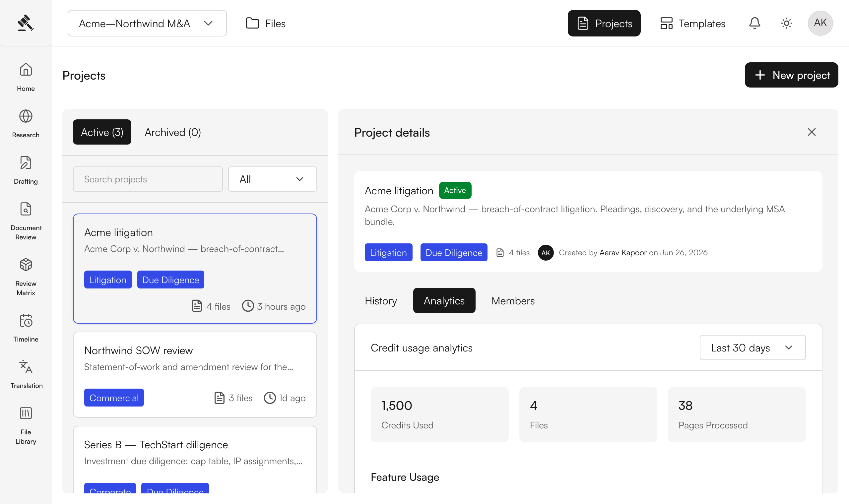Select Series B — TechStart diligence card
The width and height of the screenshot is (849, 504).
(x=195, y=459)
